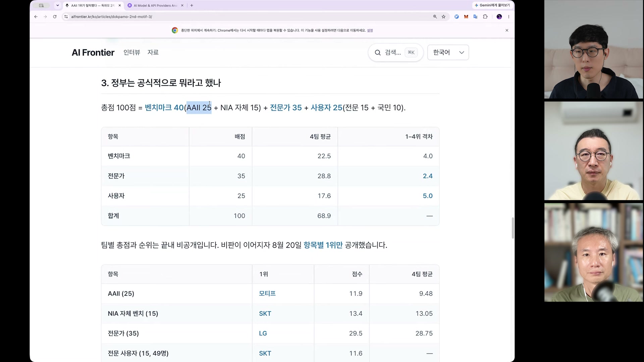Go forward with the browser arrow

pos(45,16)
